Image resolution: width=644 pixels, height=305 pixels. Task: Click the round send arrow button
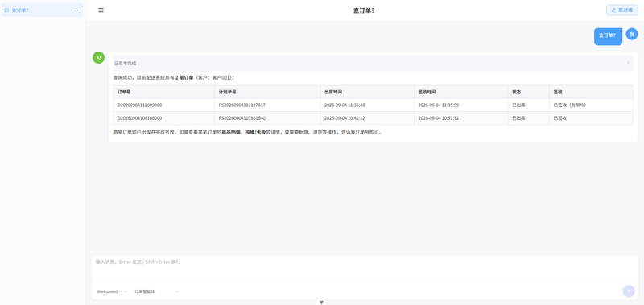629,291
